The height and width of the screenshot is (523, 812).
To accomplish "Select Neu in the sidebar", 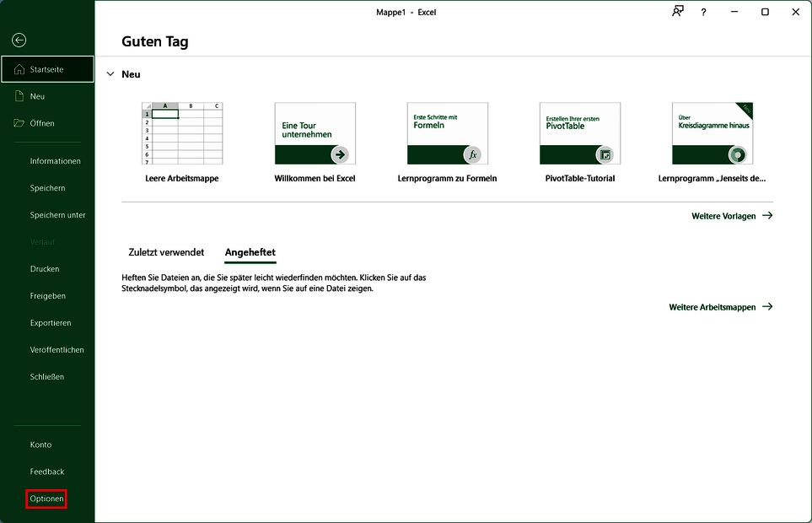I will [48, 96].
